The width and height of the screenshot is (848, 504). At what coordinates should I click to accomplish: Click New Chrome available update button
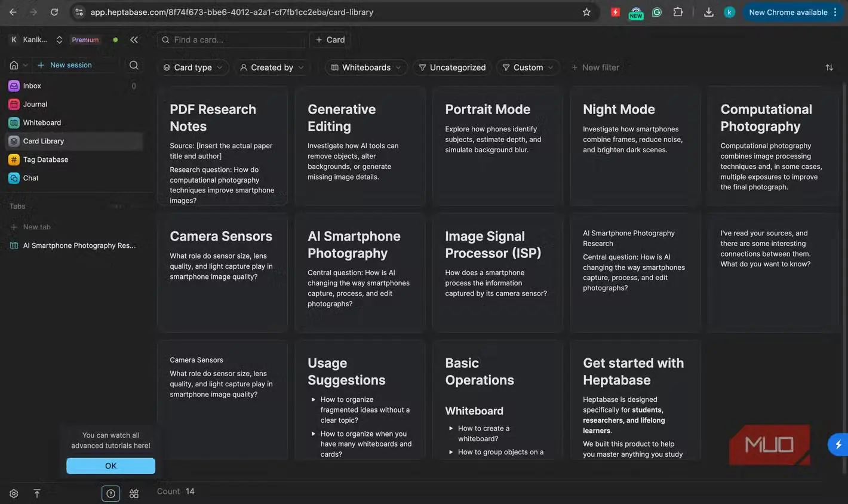(792, 12)
